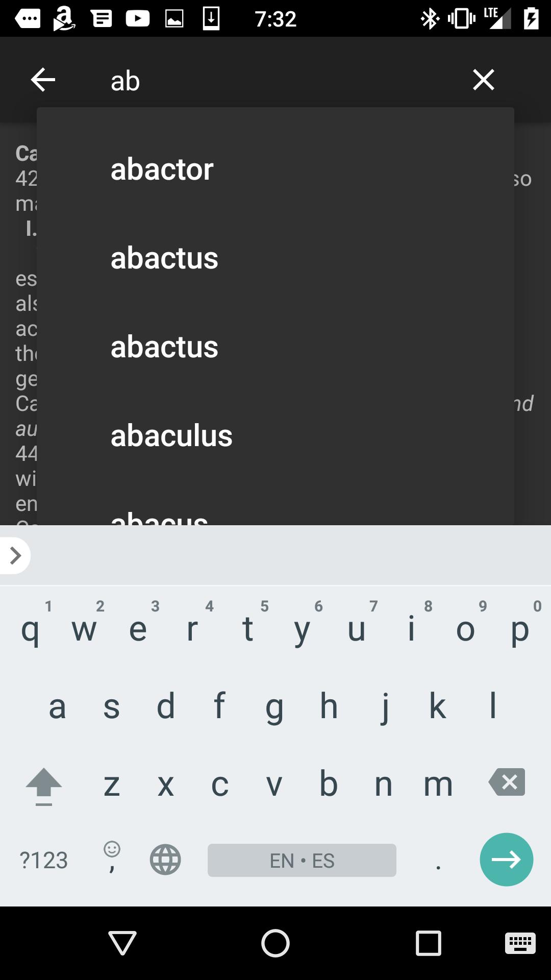Image resolution: width=551 pixels, height=980 pixels.
Task: Tap the keyboard backspace key
Action: click(507, 782)
